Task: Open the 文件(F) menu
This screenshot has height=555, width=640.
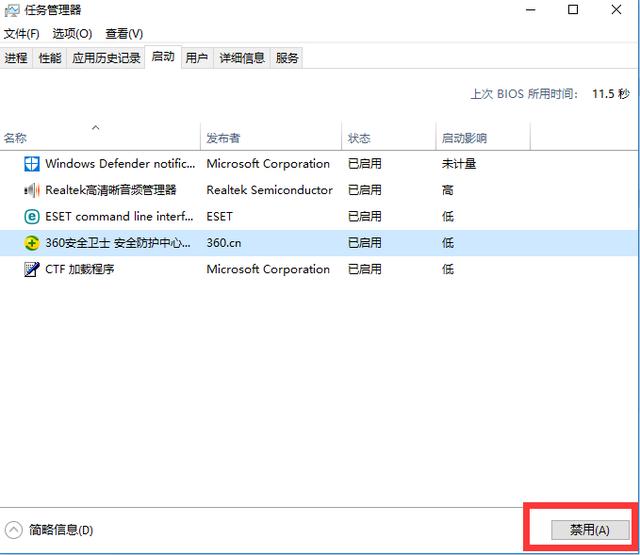Action: click(x=22, y=33)
